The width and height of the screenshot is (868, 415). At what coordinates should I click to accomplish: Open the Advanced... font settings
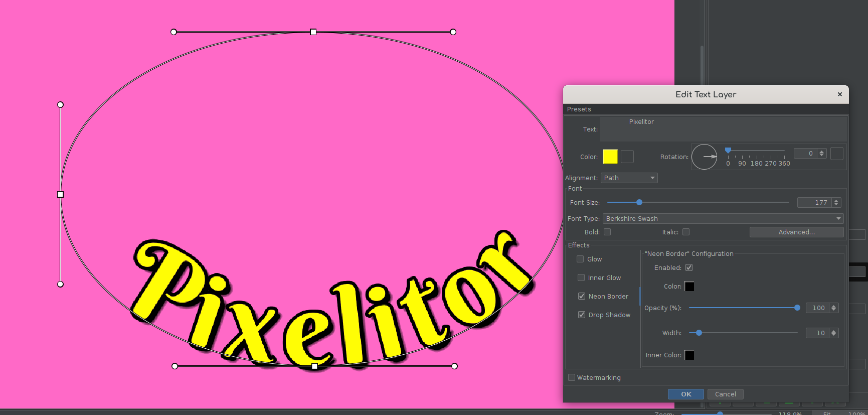pos(796,232)
